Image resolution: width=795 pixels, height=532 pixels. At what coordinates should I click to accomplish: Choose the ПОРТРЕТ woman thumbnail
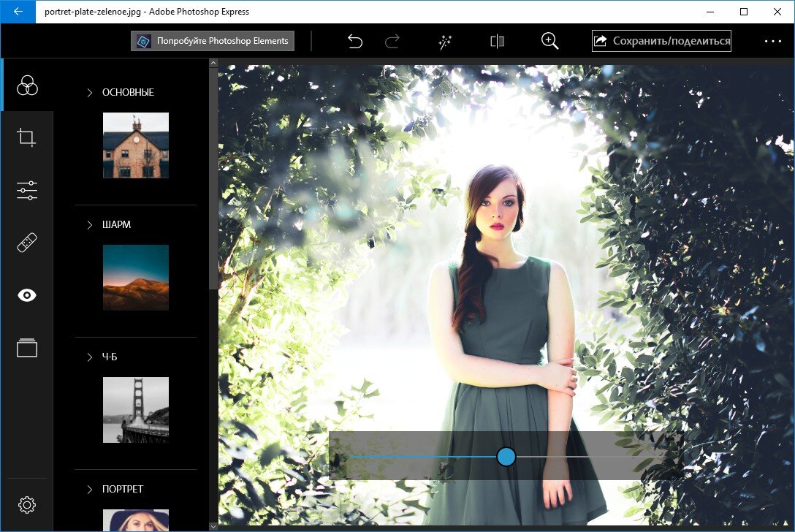click(136, 520)
